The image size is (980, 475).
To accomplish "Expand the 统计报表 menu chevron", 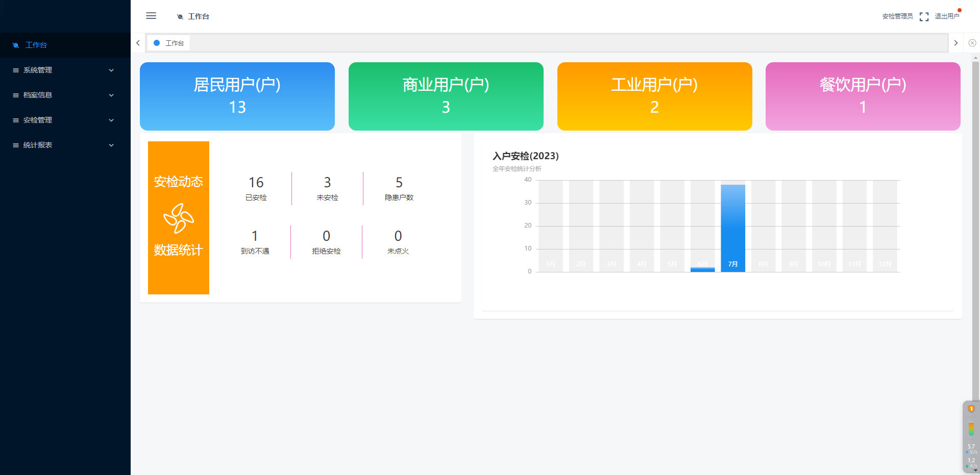I will pos(111,145).
